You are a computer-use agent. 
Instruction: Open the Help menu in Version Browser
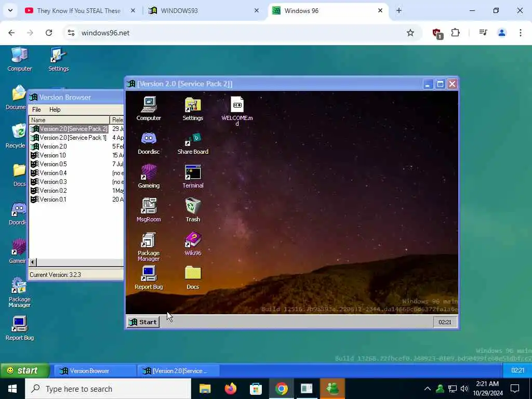tap(55, 110)
